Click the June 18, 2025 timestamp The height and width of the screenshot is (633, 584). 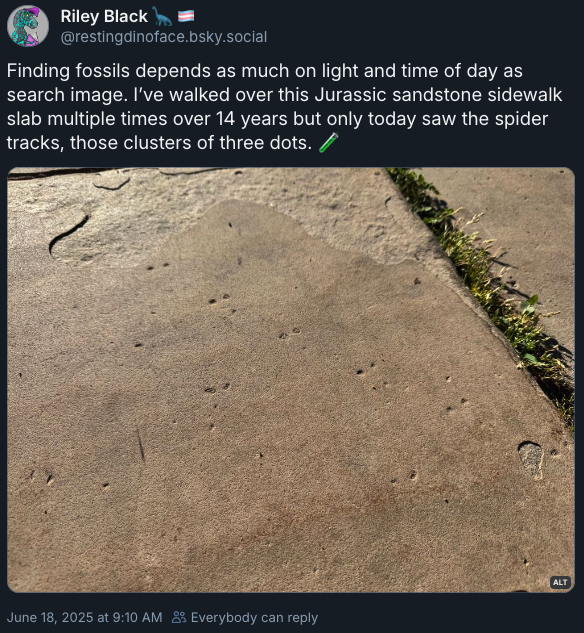coord(84,617)
